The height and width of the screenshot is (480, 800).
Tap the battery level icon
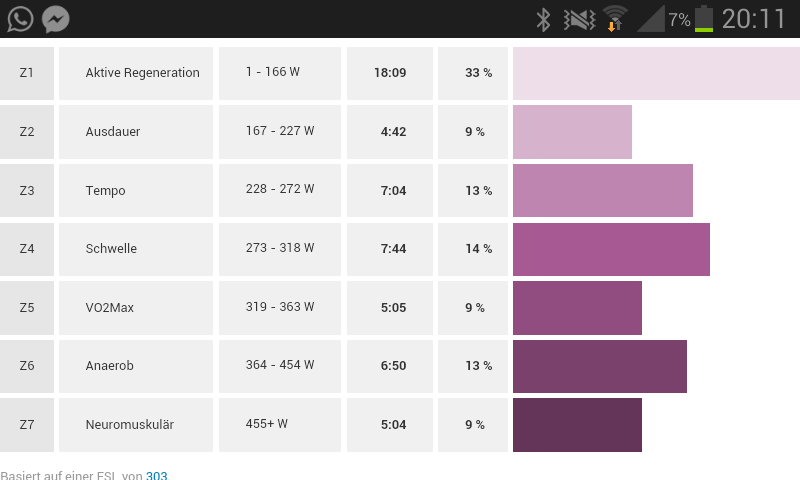click(704, 19)
